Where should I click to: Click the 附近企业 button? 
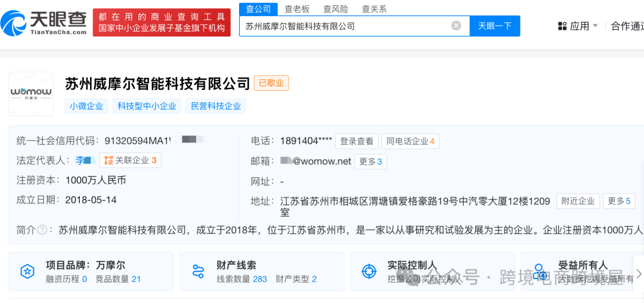[578, 201]
